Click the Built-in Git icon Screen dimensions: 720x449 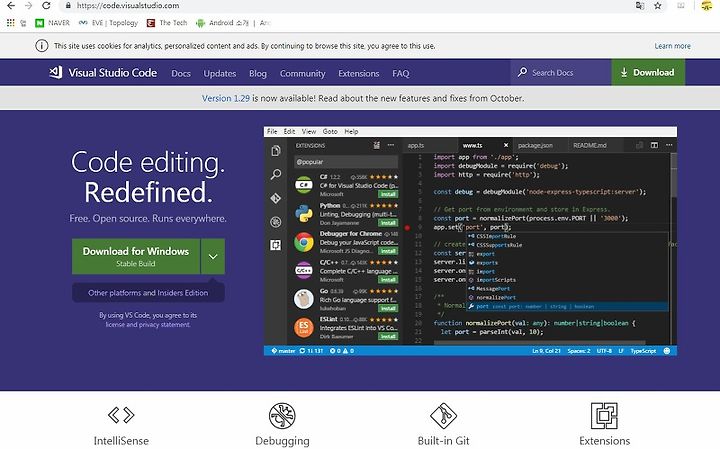point(443,415)
